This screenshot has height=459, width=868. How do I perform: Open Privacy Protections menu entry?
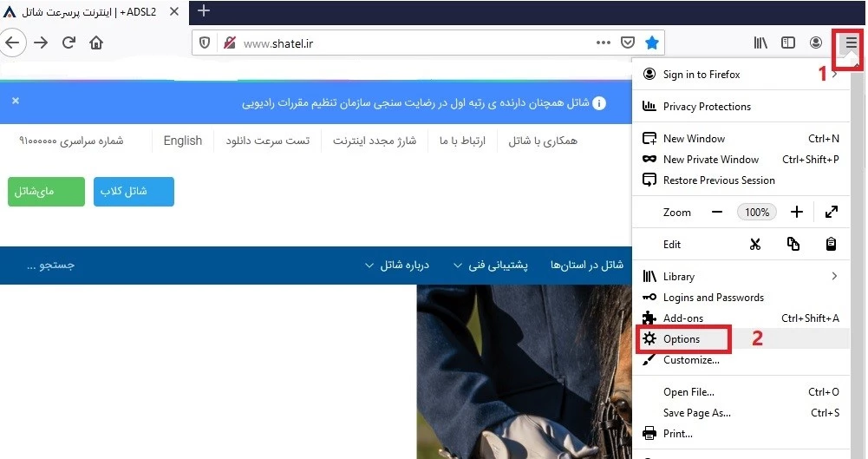(741, 107)
